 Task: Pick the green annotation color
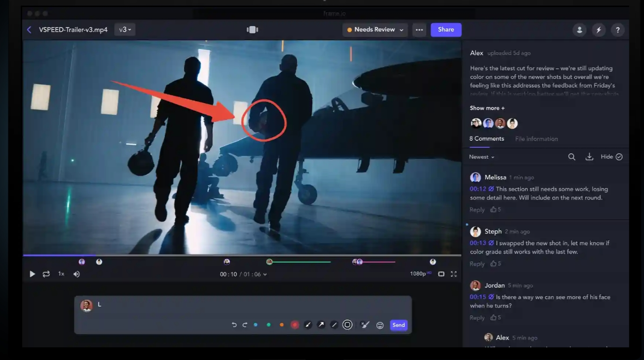pyautogui.click(x=268, y=325)
